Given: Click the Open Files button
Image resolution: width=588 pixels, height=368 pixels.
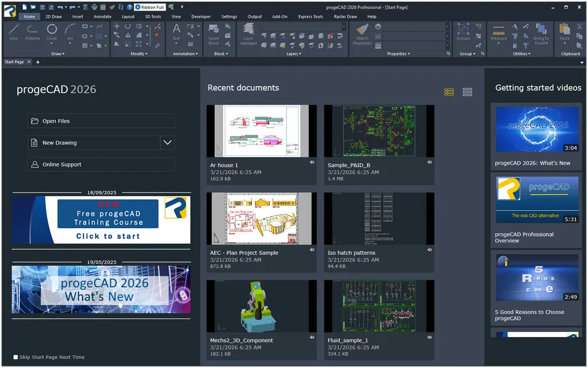Looking at the screenshot, I should [101, 121].
